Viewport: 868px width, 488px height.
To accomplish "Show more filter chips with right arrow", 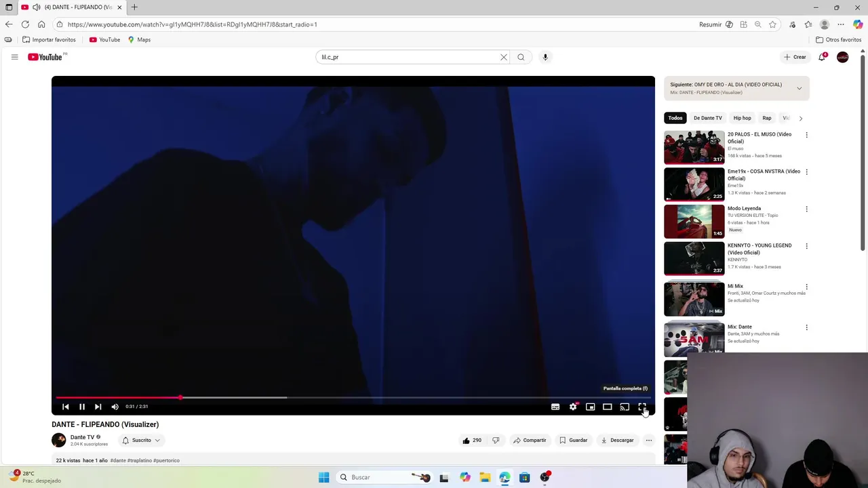I will [x=800, y=118].
